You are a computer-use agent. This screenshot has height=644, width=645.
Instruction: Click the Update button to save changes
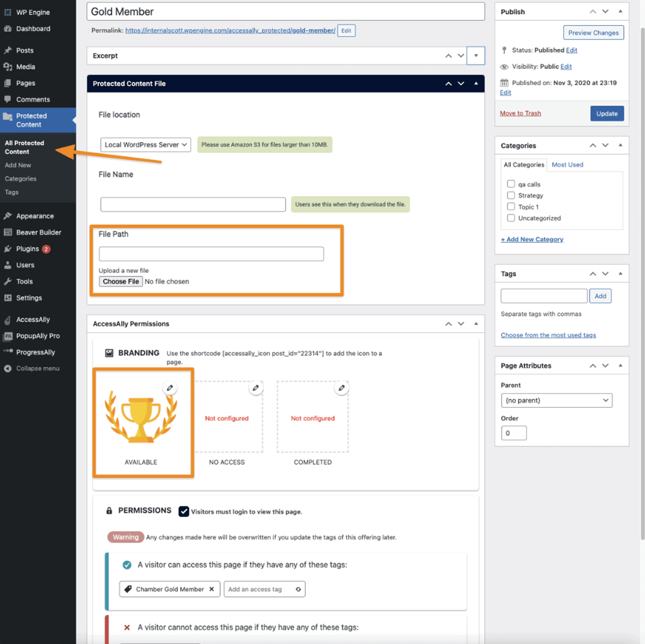pos(606,112)
